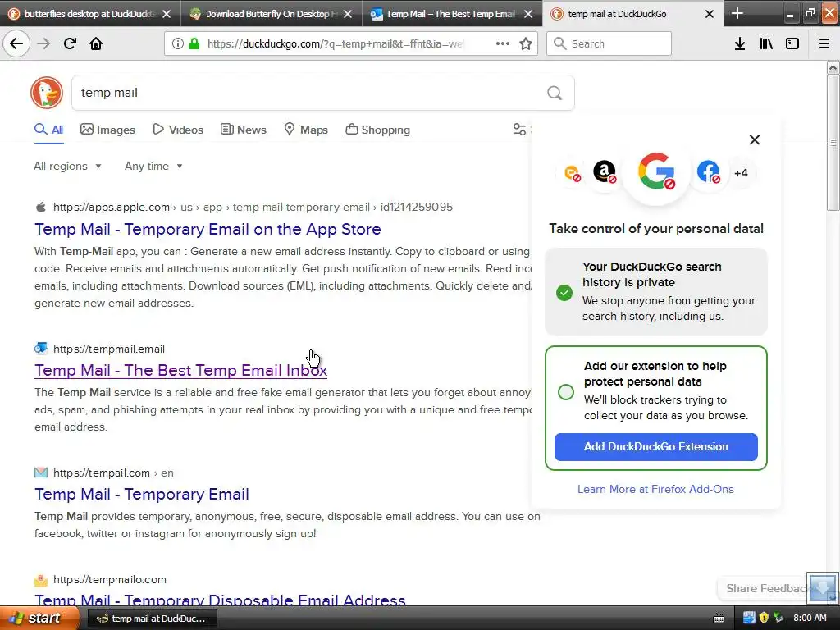Image resolution: width=840 pixels, height=630 pixels.
Task: Open Temp Mail - The Best Temp Email Inbox
Action: click(181, 370)
